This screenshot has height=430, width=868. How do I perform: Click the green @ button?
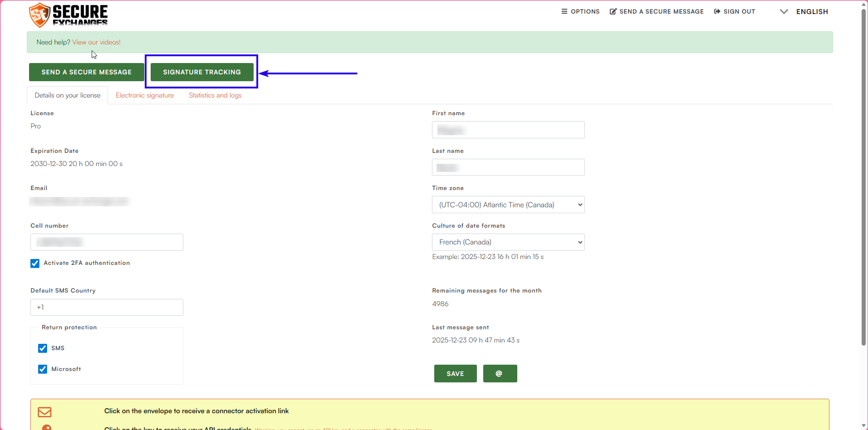coord(500,374)
